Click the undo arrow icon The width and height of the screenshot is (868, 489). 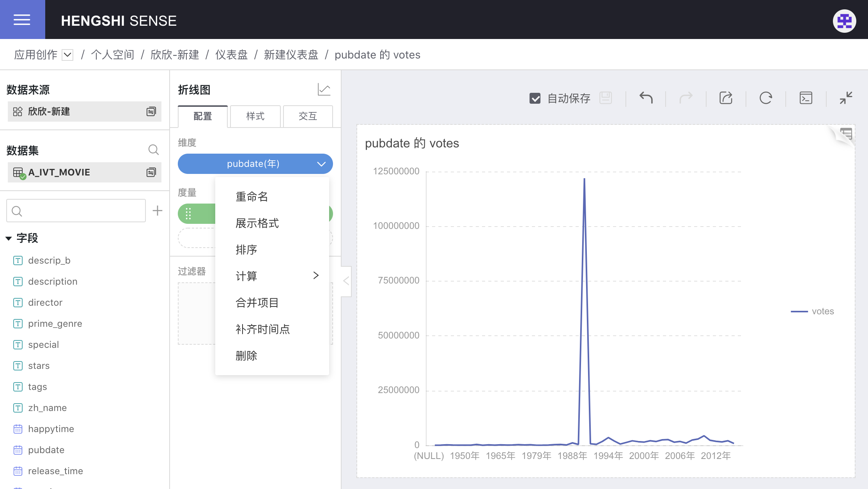pyautogui.click(x=646, y=97)
